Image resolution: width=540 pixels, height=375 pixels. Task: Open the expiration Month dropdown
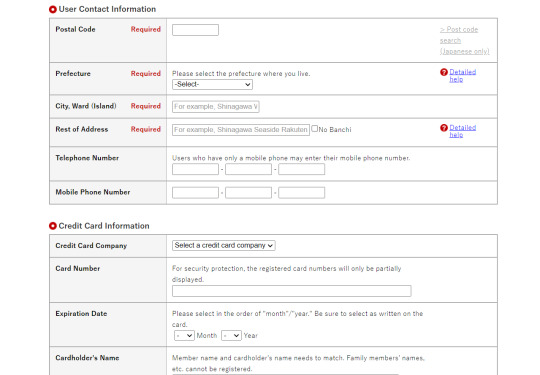point(184,335)
